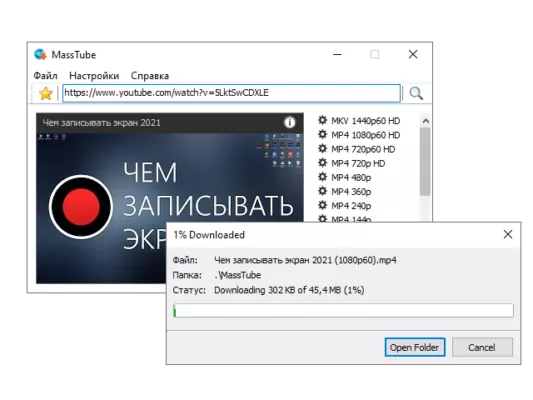Select MP4 1080p60 HD format
533x400 pixels.
pyautogui.click(x=366, y=135)
